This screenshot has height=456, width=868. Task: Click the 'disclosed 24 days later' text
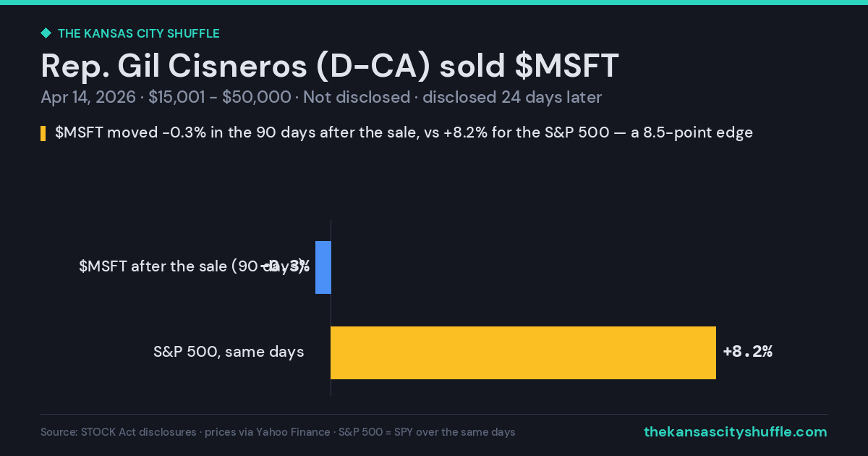tap(512, 97)
